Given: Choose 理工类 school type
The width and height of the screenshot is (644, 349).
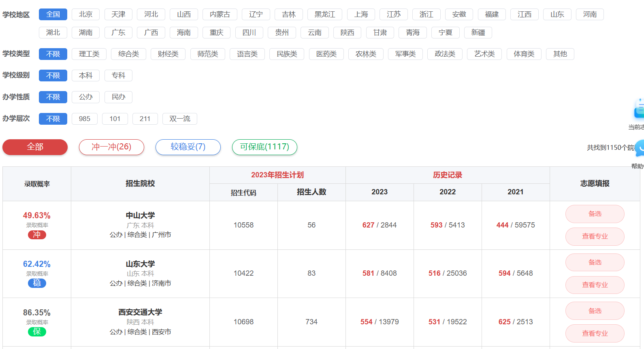Looking at the screenshot, I should [x=89, y=54].
